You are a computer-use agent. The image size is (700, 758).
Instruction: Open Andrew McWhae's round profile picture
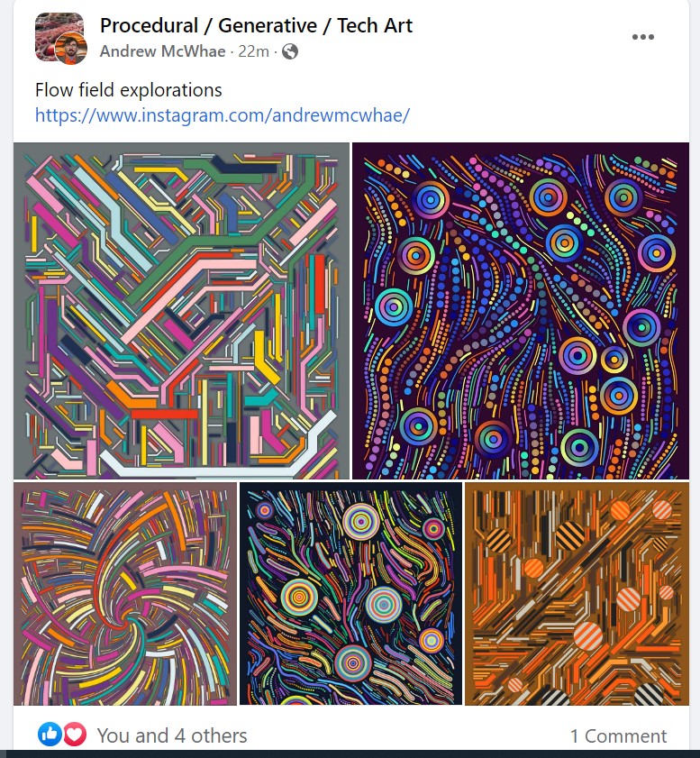pos(71,49)
